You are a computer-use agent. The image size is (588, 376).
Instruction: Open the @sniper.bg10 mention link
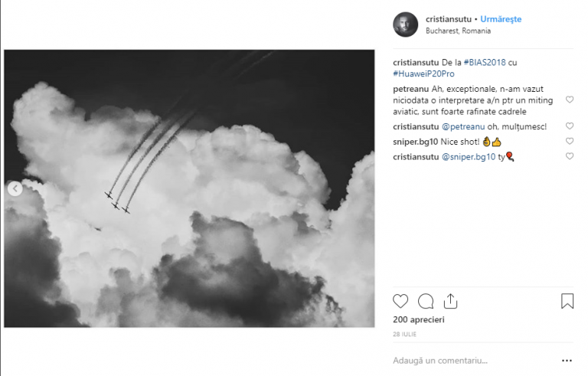pos(469,157)
